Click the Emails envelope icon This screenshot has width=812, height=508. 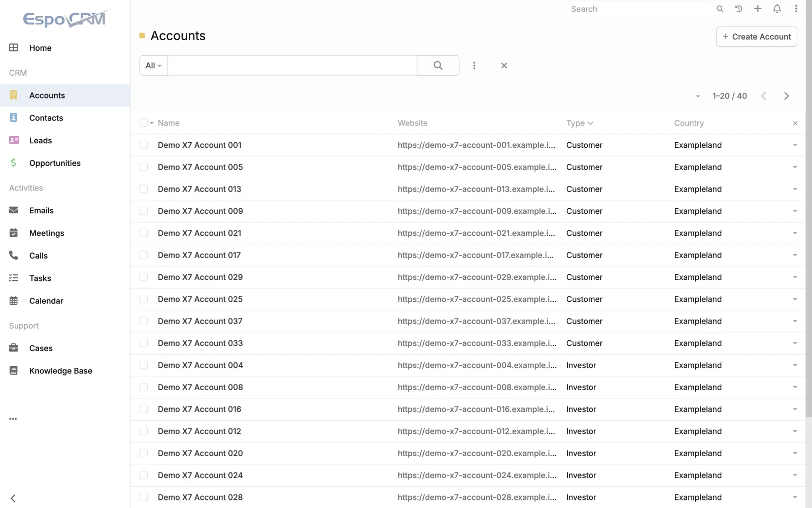pyautogui.click(x=14, y=210)
